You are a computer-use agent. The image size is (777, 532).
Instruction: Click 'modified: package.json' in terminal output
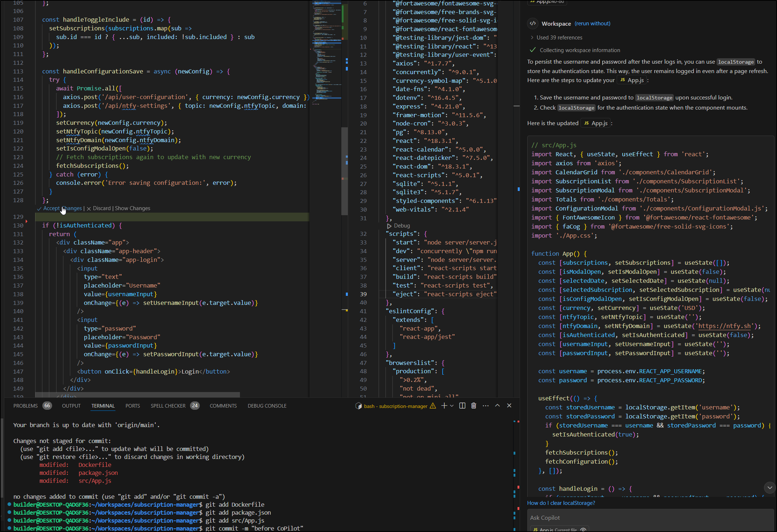point(79,473)
